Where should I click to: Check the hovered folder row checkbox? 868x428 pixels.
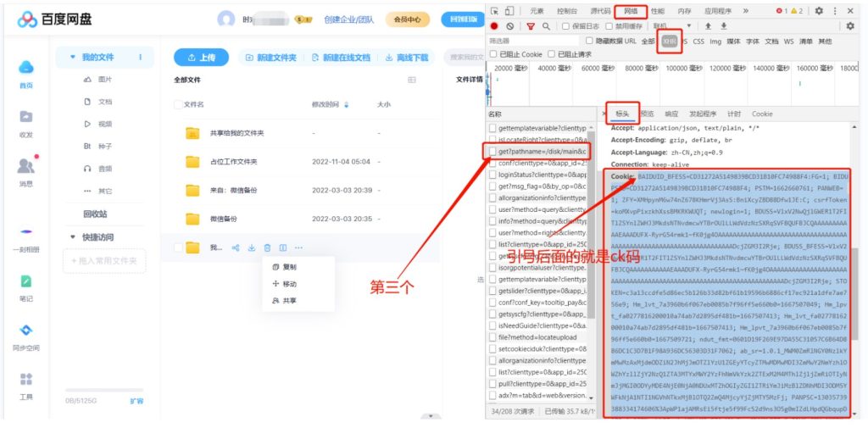coord(178,247)
